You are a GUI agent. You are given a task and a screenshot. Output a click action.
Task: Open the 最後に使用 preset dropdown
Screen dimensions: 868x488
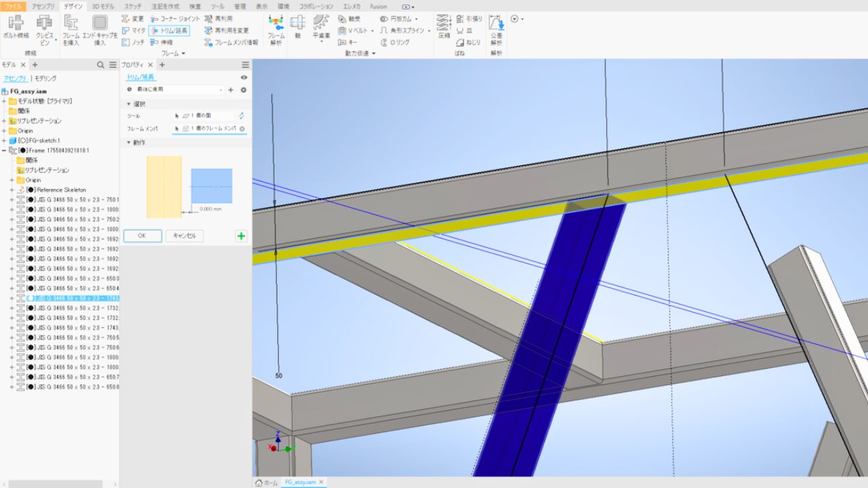pyautogui.click(x=221, y=89)
